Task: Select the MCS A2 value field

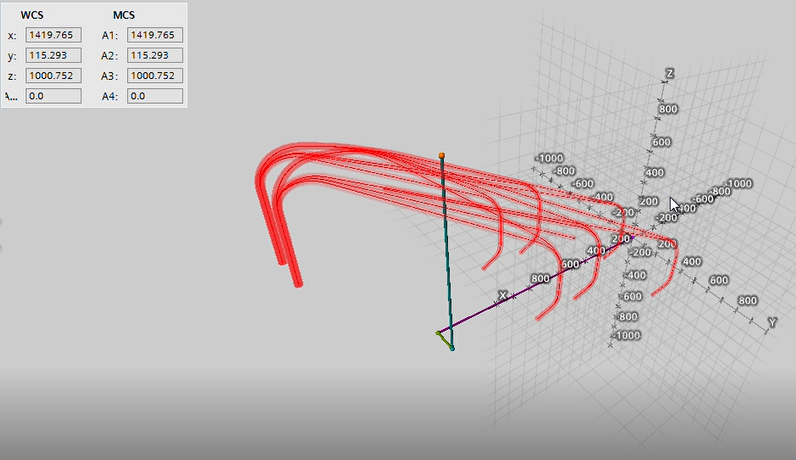Action: pyautogui.click(x=155, y=56)
